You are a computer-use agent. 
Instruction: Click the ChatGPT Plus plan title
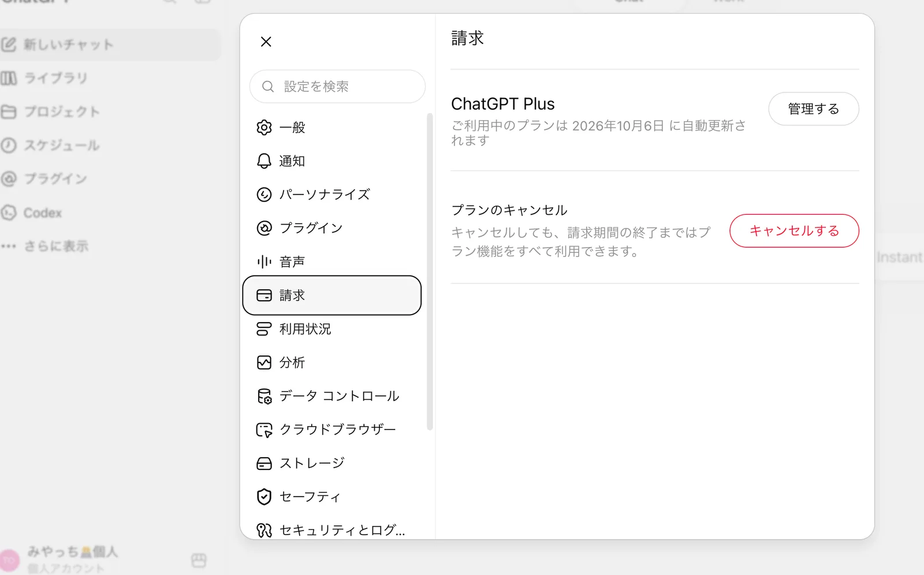(502, 104)
